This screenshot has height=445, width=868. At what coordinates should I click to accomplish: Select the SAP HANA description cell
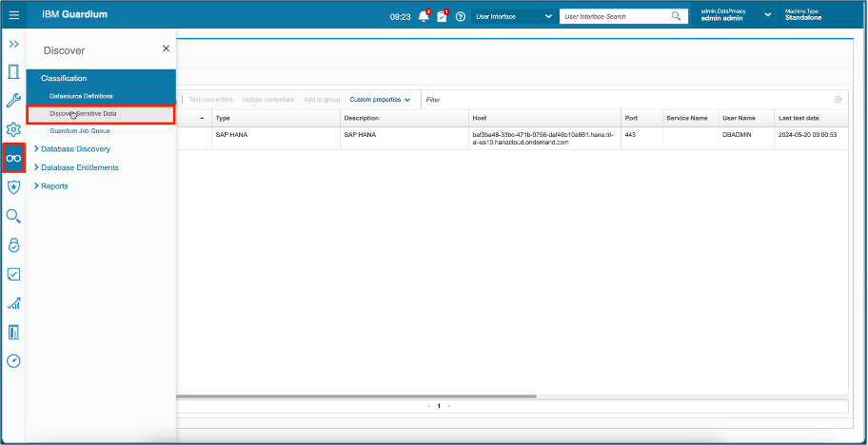[x=404, y=138]
